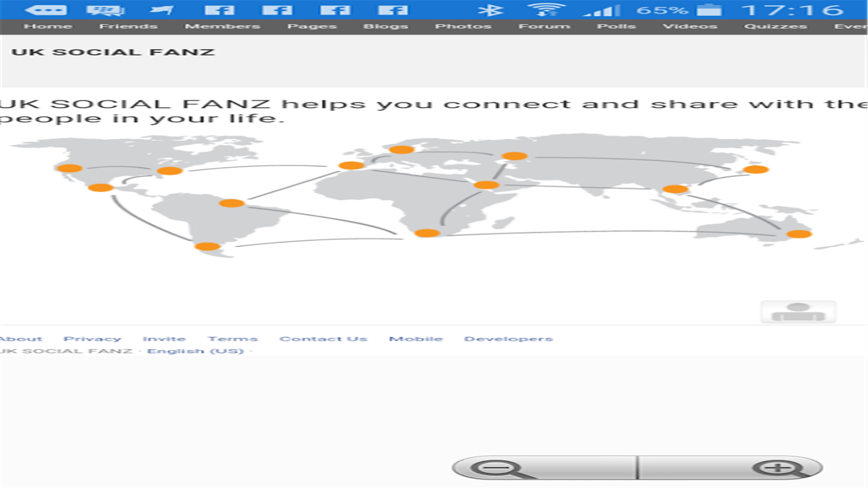The height and width of the screenshot is (488, 868).
Task: Open the Friends menu item
Action: (x=128, y=26)
